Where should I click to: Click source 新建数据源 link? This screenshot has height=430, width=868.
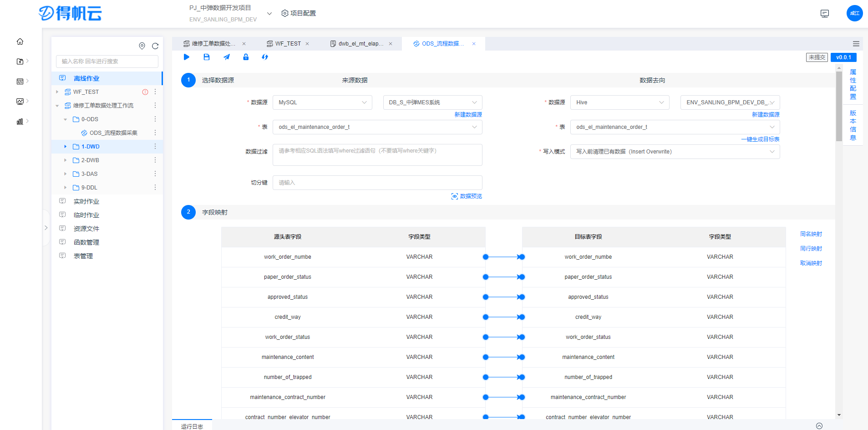pyautogui.click(x=468, y=115)
